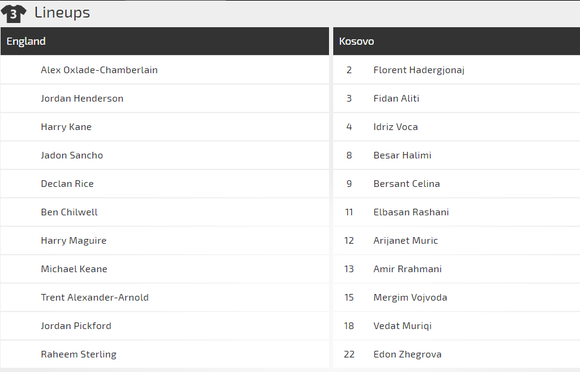
Task: Open the Kosovo team header
Action: 456,41
